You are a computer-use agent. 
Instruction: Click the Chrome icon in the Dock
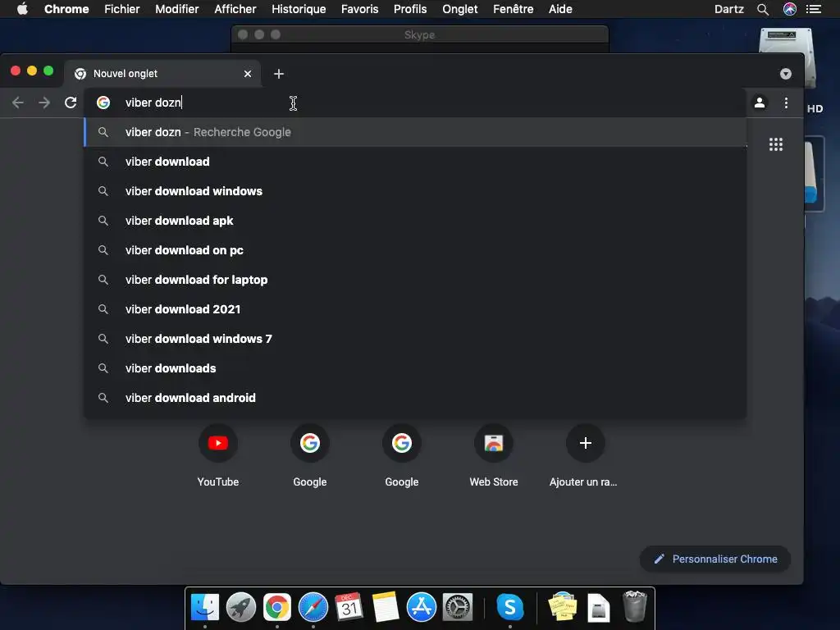tap(277, 608)
